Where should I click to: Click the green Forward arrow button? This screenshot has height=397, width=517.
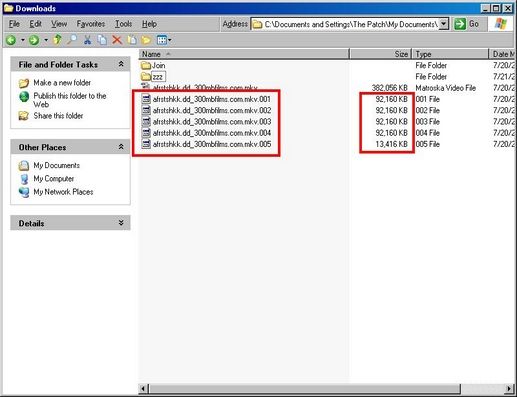point(34,40)
